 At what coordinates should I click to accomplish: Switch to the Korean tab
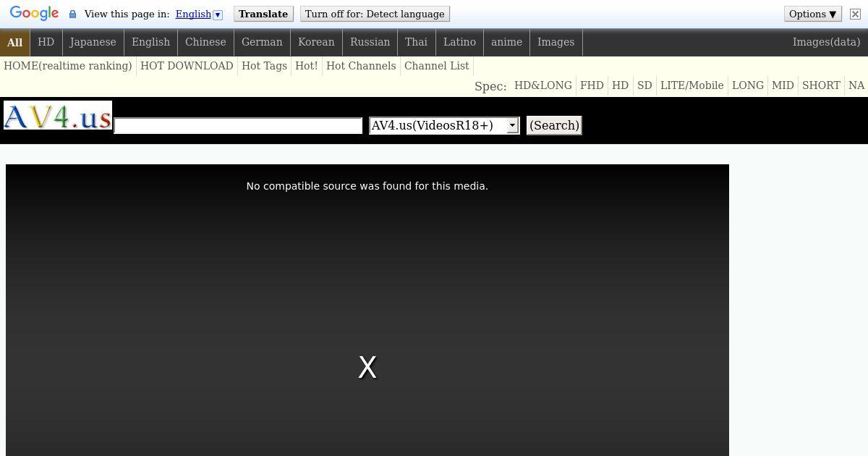316,42
